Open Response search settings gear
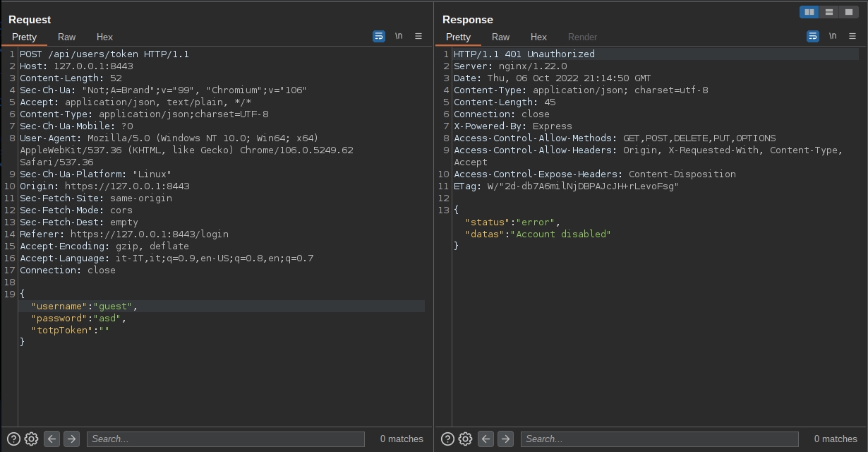This screenshot has width=868, height=452. pyautogui.click(x=465, y=439)
